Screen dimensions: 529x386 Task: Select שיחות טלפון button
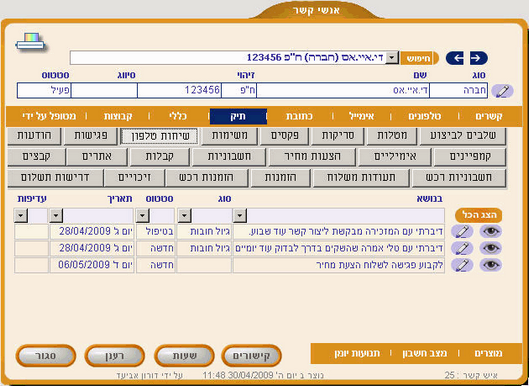pyautogui.click(x=160, y=136)
